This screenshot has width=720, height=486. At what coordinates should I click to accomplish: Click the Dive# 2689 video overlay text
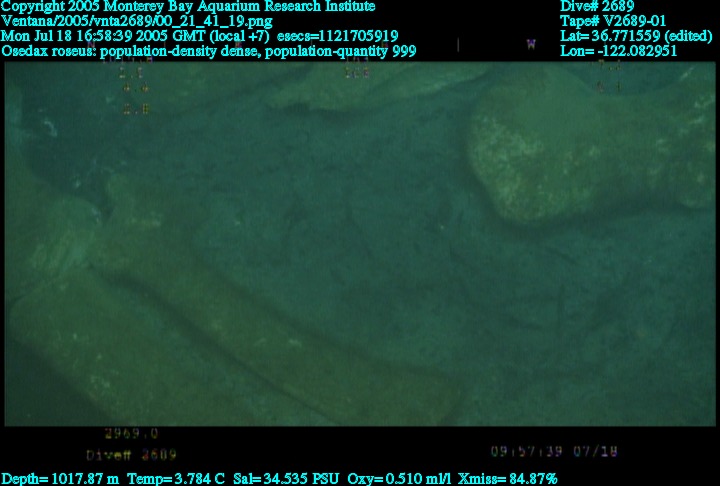[132, 455]
